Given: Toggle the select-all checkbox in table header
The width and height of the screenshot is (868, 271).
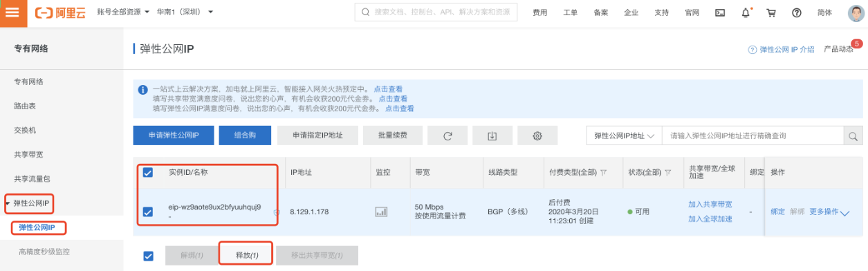Looking at the screenshot, I should [147, 172].
